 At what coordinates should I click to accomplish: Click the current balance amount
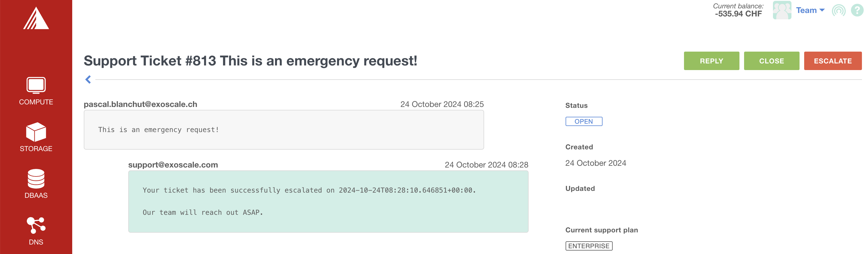pyautogui.click(x=738, y=14)
